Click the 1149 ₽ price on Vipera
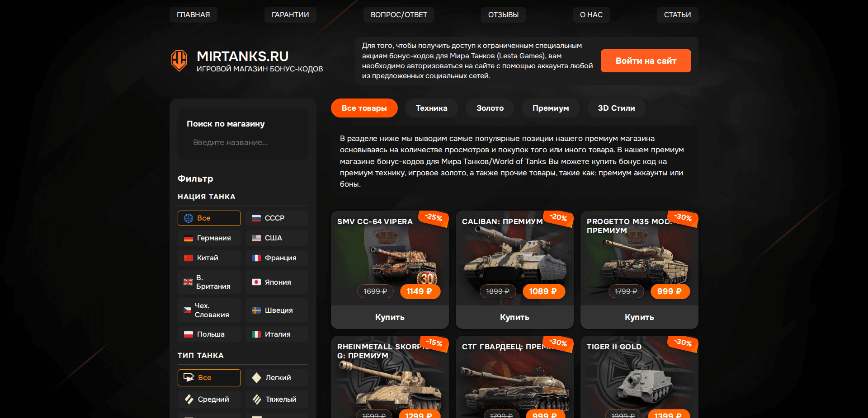This screenshot has width=868, height=418. point(420,291)
